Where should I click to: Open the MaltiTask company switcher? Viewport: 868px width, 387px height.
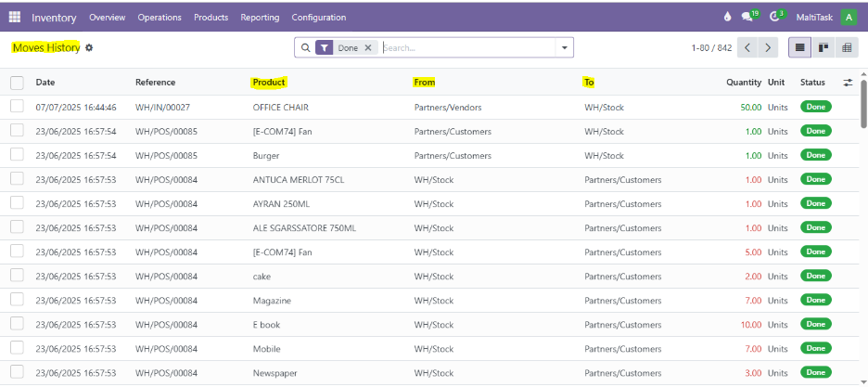click(x=812, y=17)
